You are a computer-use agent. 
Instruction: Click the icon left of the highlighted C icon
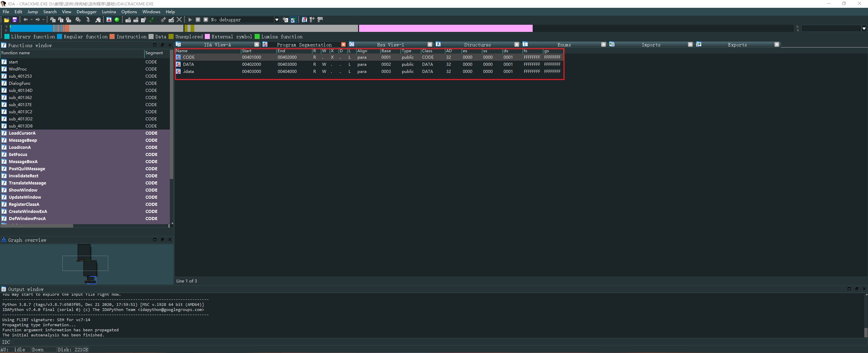point(285,20)
